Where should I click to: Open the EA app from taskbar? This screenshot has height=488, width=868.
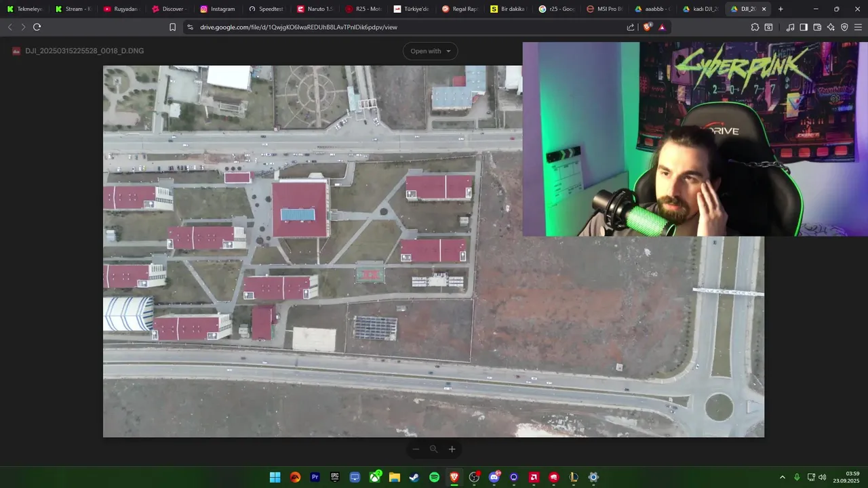point(295,477)
